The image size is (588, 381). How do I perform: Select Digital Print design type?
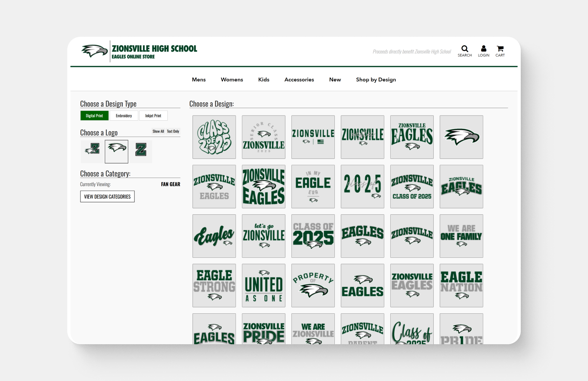[x=94, y=116]
